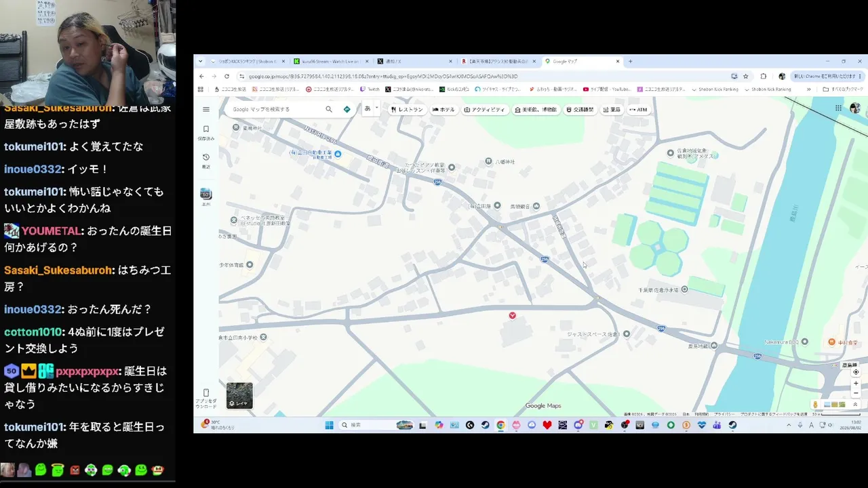Show hidden system tray icons chevron
Screen dimensions: 868x488
(789, 425)
